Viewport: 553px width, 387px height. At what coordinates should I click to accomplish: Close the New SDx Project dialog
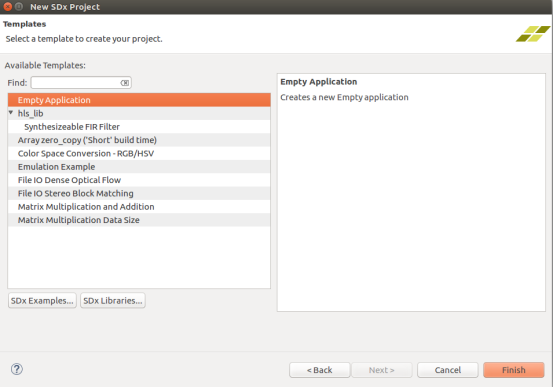pos(7,7)
